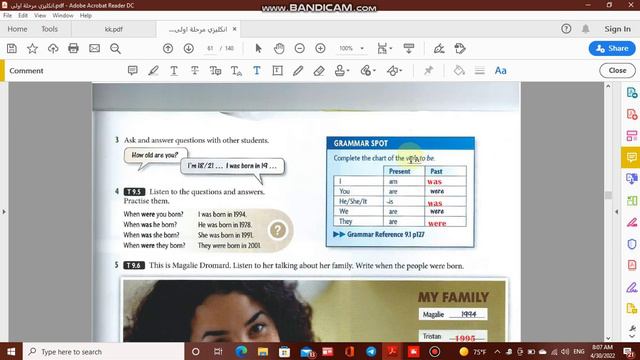Open the Stamp tool dropdown
The height and width of the screenshot is (360, 640).
pyautogui.click(x=342, y=71)
